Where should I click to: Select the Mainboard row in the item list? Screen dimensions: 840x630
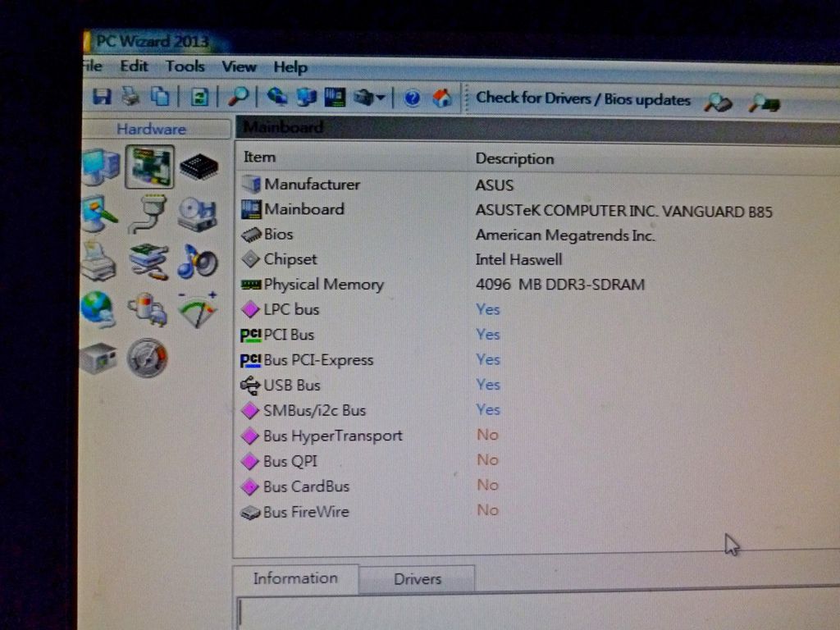538,210
